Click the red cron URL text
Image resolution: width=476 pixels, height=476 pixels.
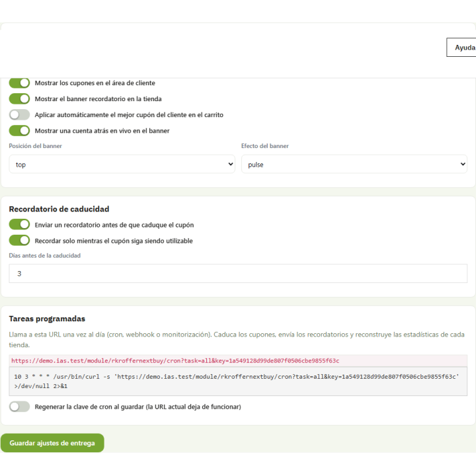coord(175,361)
